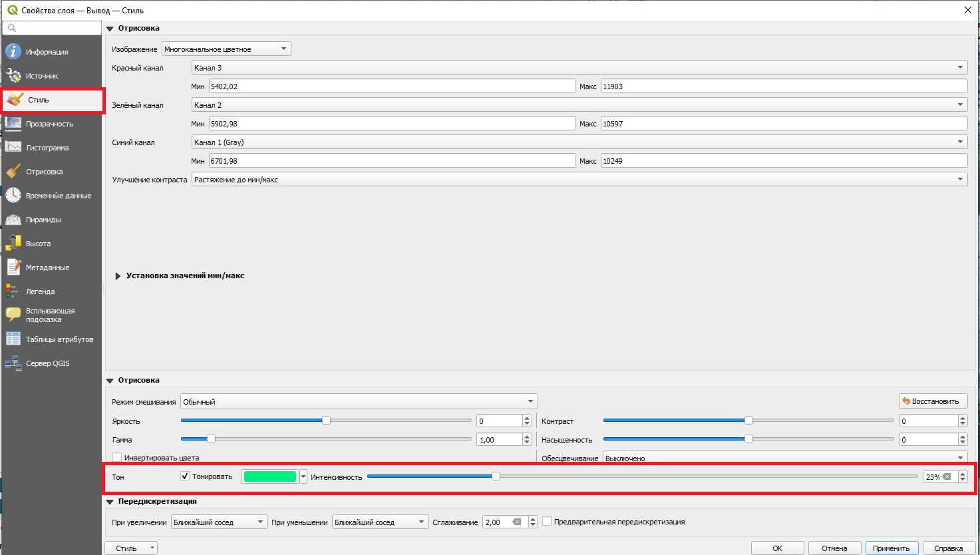The image size is (980, 555).
Task: Select the Стиль brush icon
Action: [15, 100]
